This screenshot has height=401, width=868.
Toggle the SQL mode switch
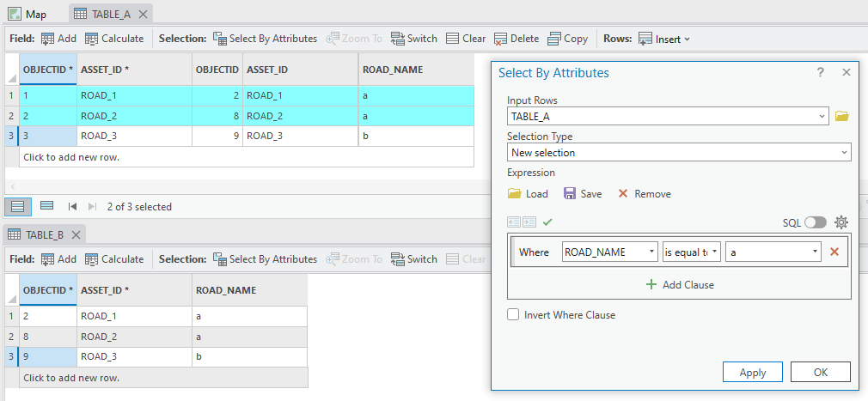point(816,222)
